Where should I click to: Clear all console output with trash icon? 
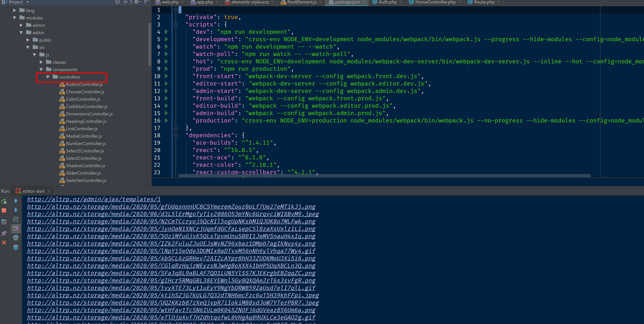point(16,247)
